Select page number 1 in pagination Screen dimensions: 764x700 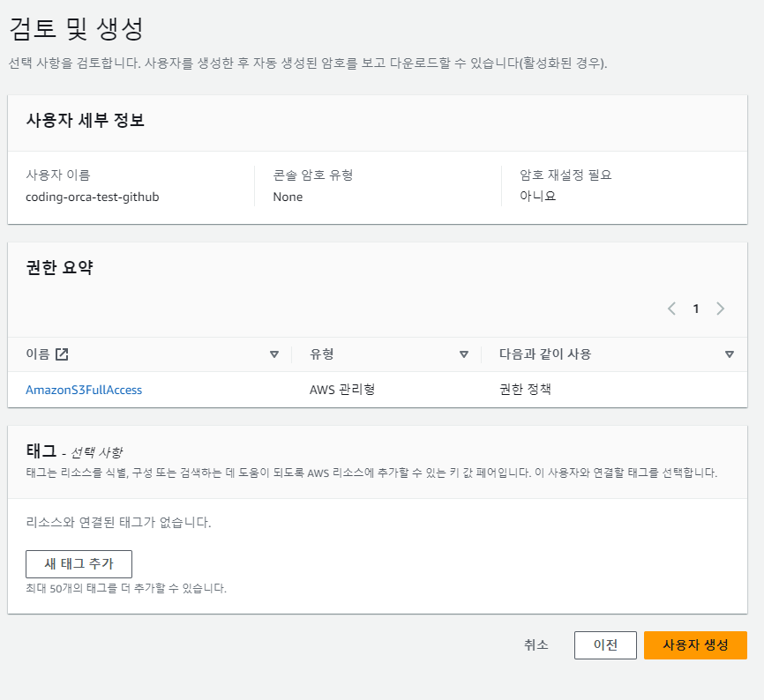pos(696,309)
